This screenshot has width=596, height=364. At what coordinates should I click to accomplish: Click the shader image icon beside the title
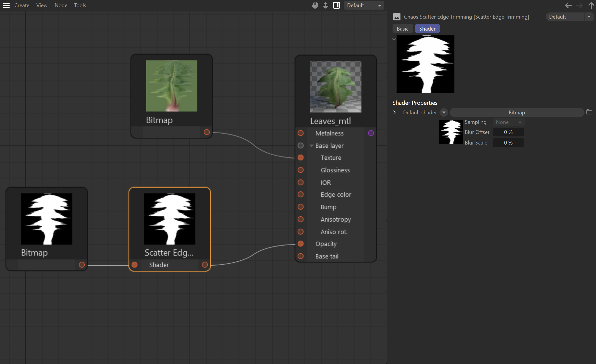[x=397, y=17]
